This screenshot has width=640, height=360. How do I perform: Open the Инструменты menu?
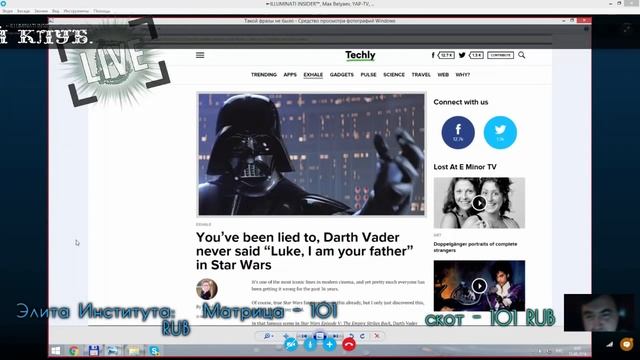point(76,11)
